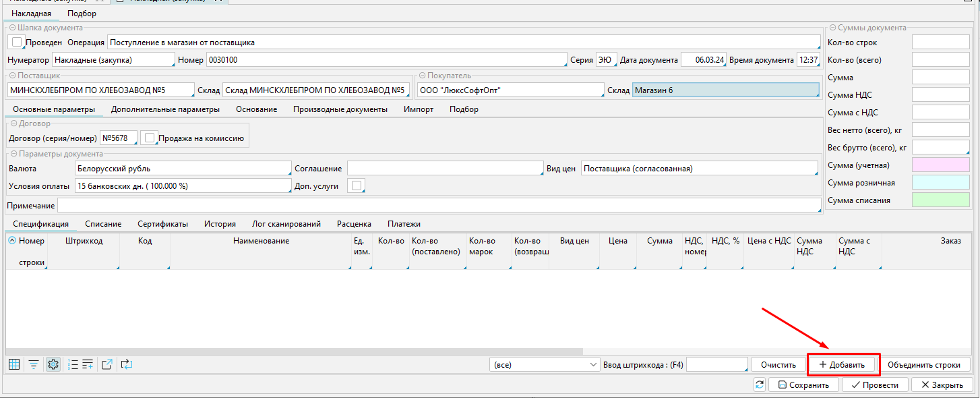Click the numbered list icon
980x398 pixels.
(x=73, y=364)
